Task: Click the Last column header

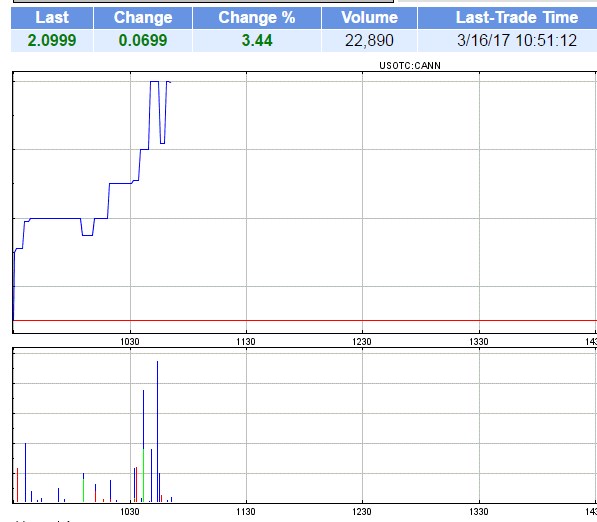Action: [x=52, y=18]
